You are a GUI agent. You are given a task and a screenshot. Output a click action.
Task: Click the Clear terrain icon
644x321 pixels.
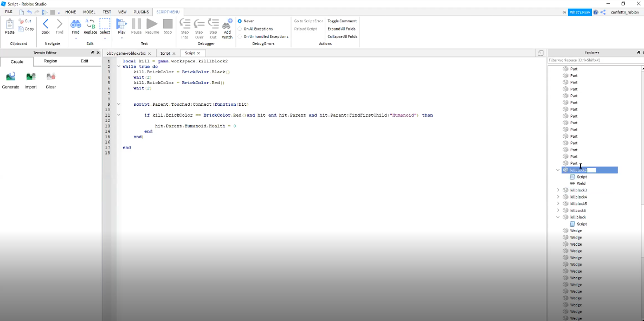(51, 77)
